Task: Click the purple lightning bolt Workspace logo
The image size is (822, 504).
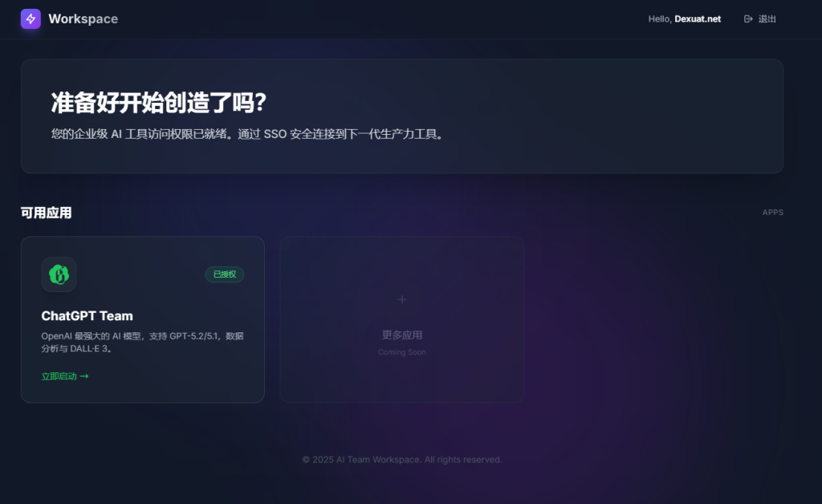Action: pyautogui.click(x=31, y=18)
